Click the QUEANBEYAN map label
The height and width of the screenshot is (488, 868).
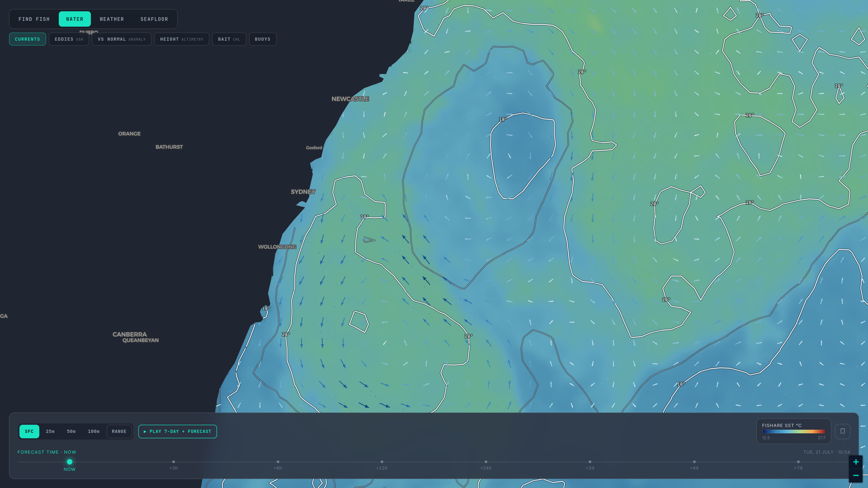coord(141,340)
